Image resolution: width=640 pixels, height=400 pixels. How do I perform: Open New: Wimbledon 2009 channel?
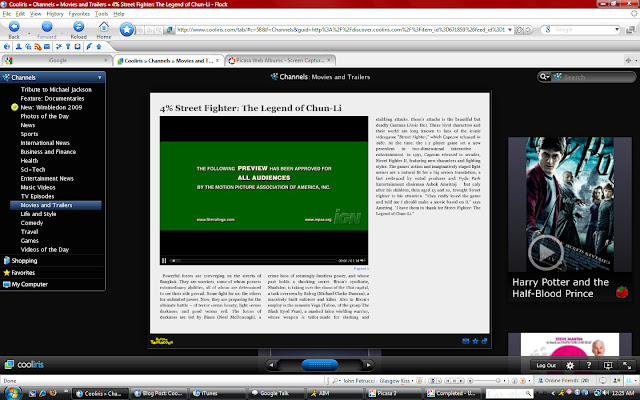[51, 107]
